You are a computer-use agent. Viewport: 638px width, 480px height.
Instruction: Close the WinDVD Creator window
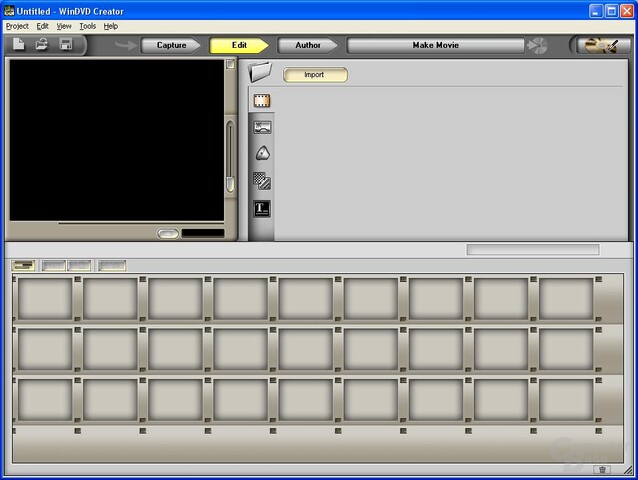(627, 11)
